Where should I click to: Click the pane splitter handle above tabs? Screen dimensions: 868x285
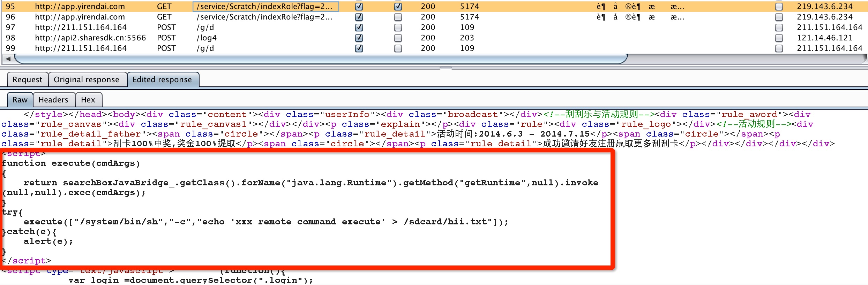446,68
